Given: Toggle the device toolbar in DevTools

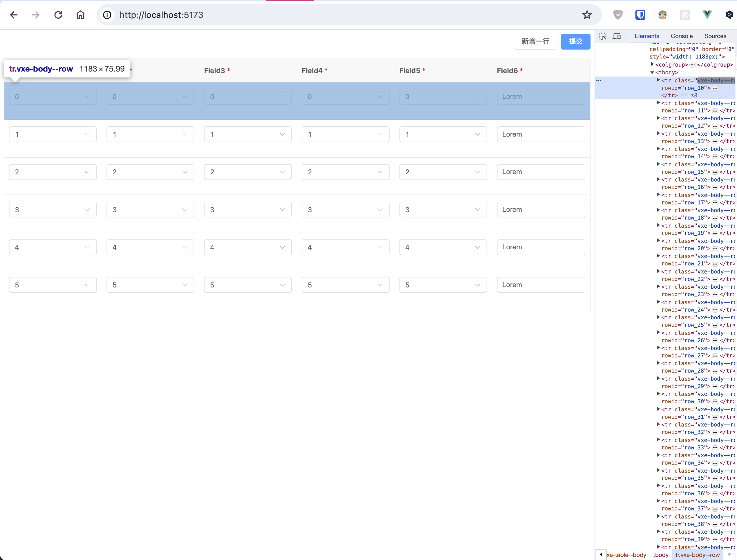Looking at the screenshot, I should 617,37.
